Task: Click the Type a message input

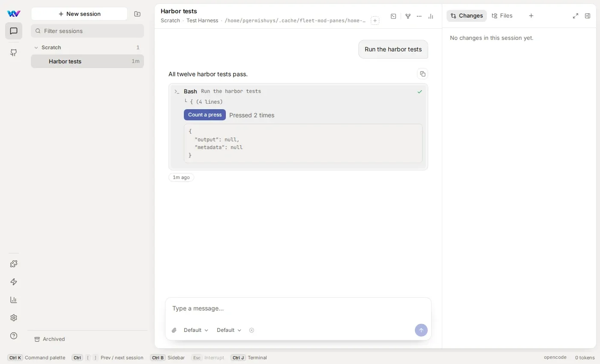Action: (298, 308)
